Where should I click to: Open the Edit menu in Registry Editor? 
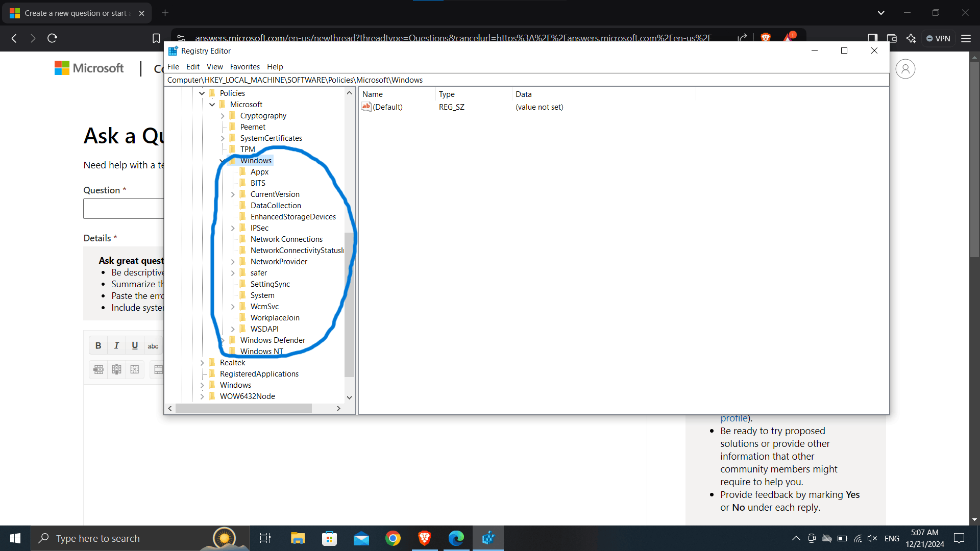pyautogui.click(x=193, y=66)
